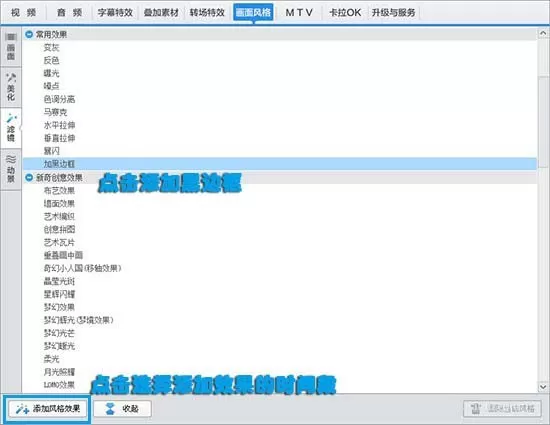Screen dimensions: 550x425
Task: Choose the 重叠画中画 effect
Action: (x=63, y=255)
